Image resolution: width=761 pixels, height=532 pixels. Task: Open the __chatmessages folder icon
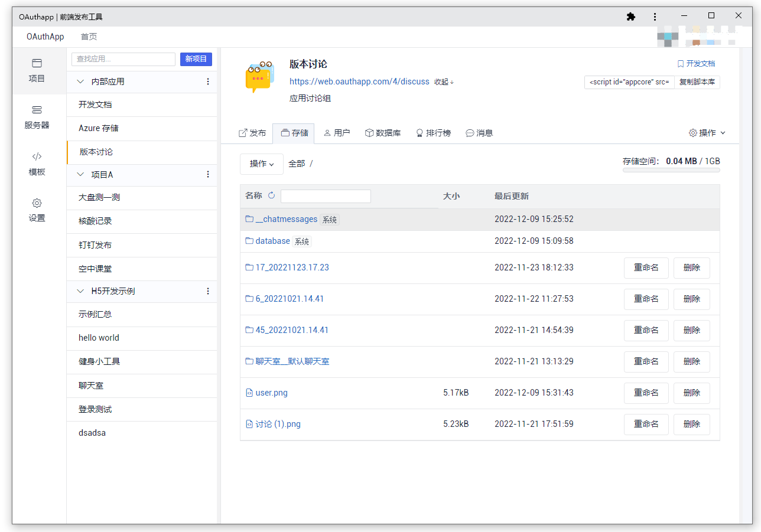click(249, 218)
